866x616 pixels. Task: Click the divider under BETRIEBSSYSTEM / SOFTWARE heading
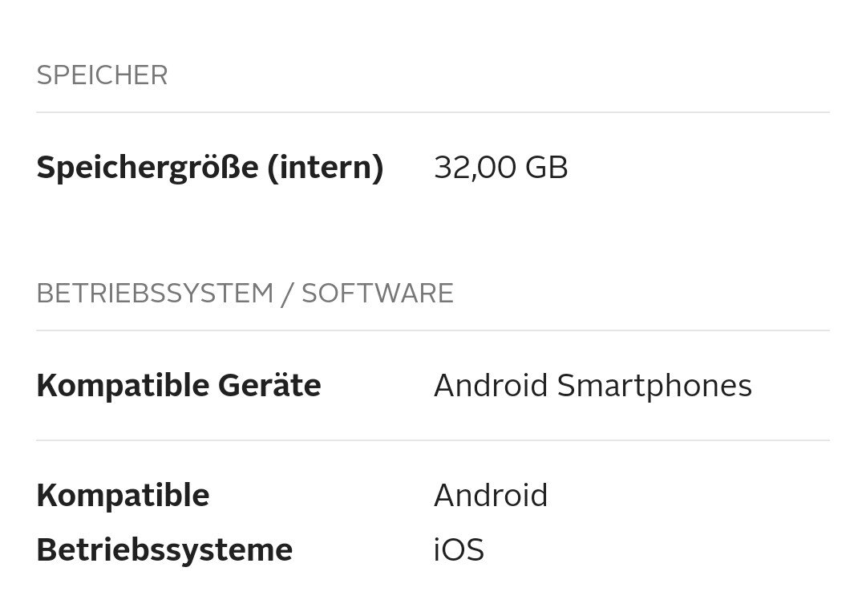coord(433,330)
